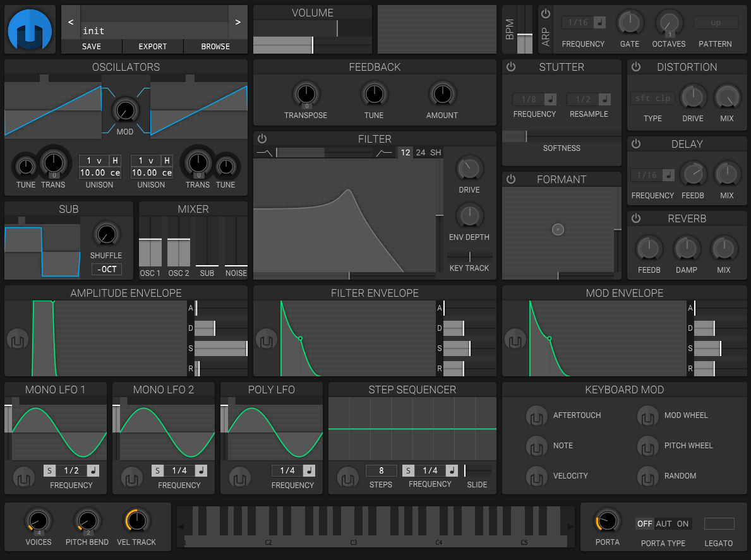Set portamento type to AUT
Viewport: 751px width, 560px height.
point(663,524)
